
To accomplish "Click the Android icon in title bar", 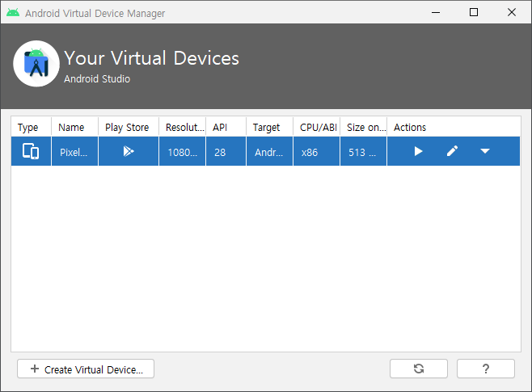I will pyautogui.click(x=13, y=13).
